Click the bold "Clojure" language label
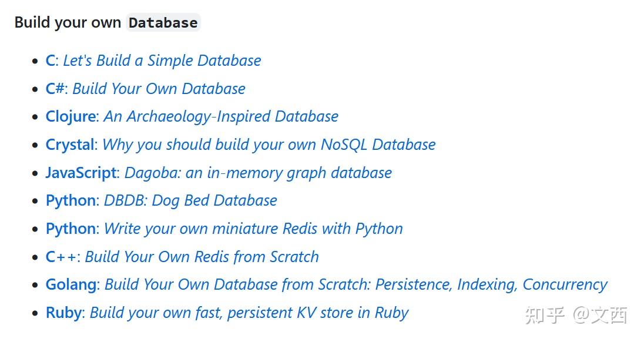This screenshot has height=342, width=644. [71, 117]
